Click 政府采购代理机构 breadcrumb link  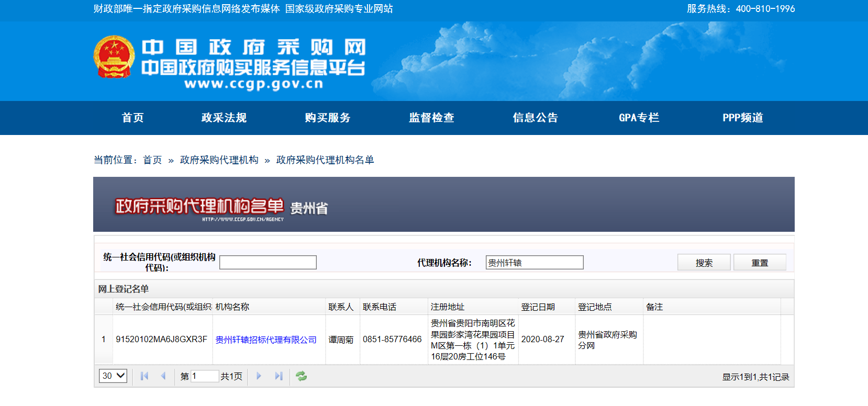(x=219, y=160)
